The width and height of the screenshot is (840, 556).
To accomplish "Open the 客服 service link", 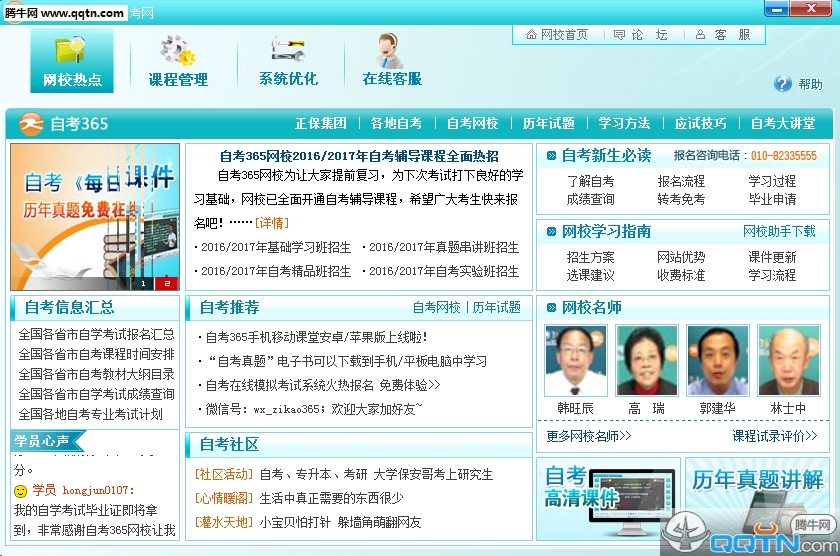I will click(x=723, y=35).
